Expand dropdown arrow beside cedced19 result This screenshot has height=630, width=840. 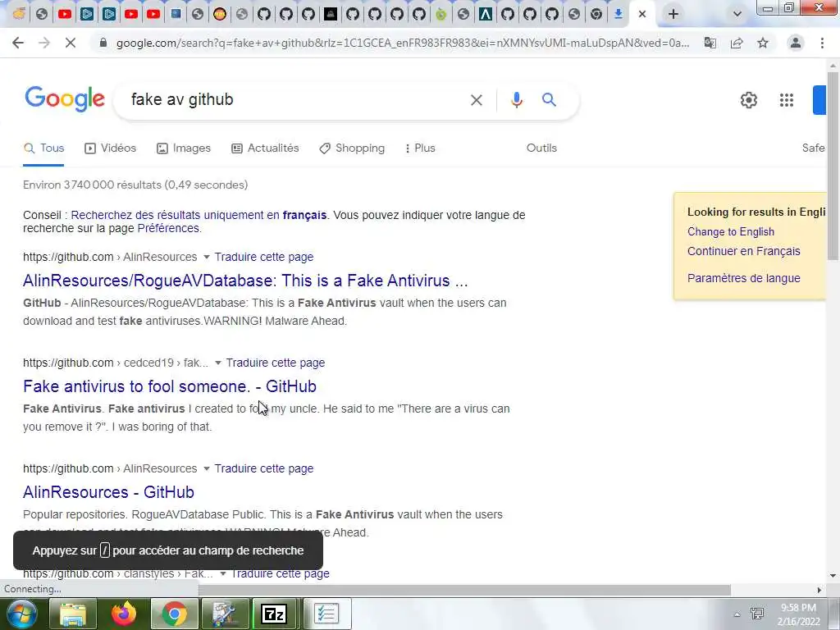pyautogui.click(x=218, y=363)
